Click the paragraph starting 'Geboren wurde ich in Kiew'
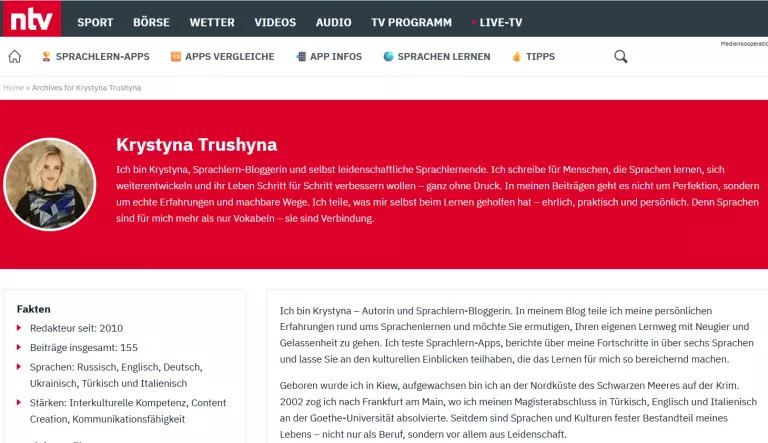768x443 pixels. 518,410
